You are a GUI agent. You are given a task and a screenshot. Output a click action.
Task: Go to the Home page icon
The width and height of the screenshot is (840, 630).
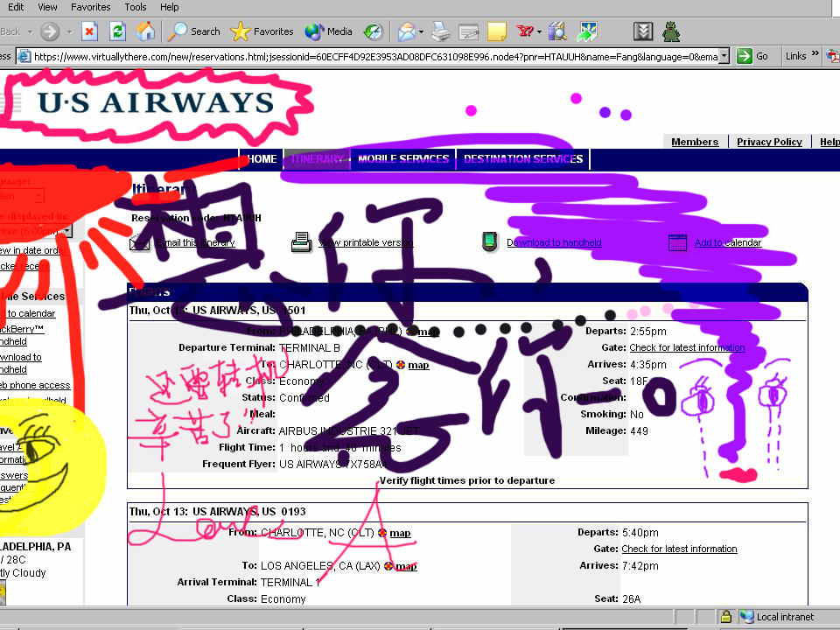(x=145, y=31)
